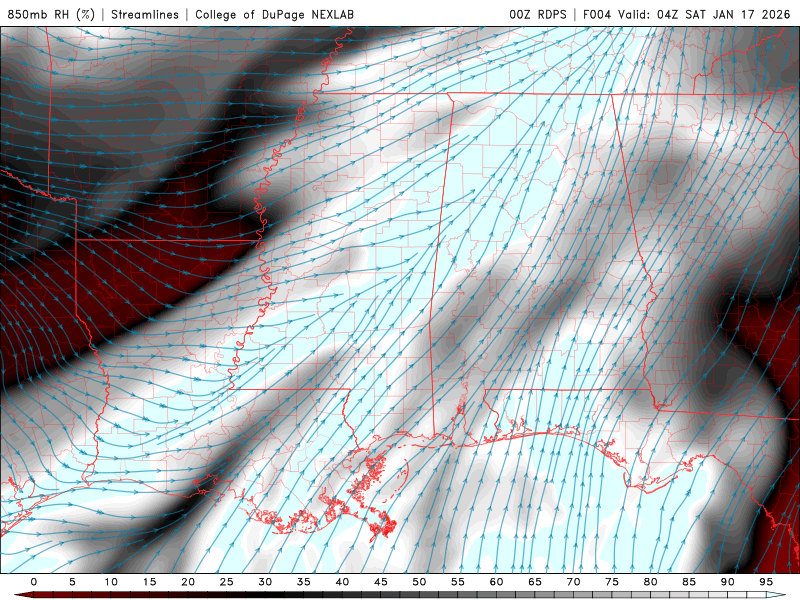The width and height of the screenshot is (800, 600).
Task: Click the colorbar label '0'
Action: (34, 582)
